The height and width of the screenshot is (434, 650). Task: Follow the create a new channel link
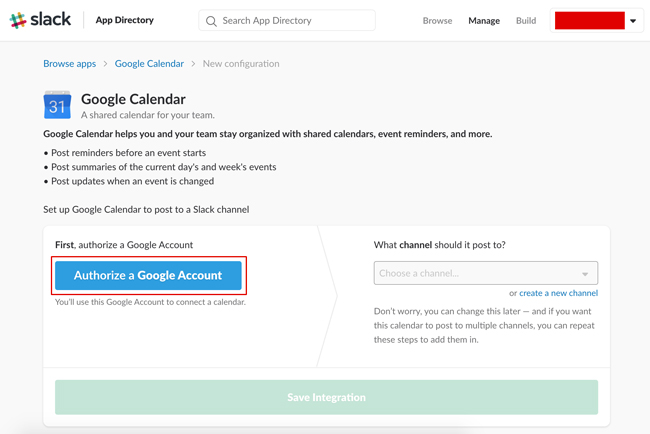coord(558,293)
